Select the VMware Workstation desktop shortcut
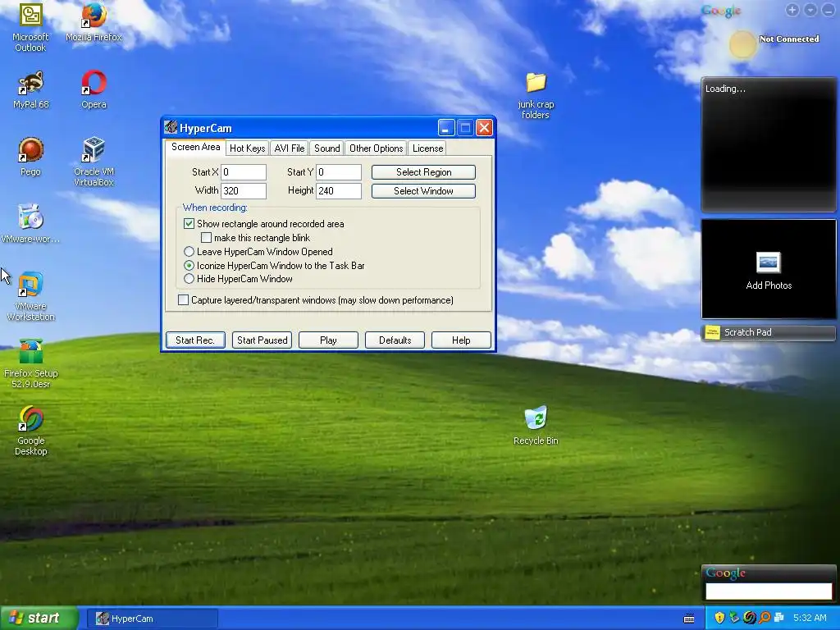This screenshot has height=630, width=840. tap(30, 296)
